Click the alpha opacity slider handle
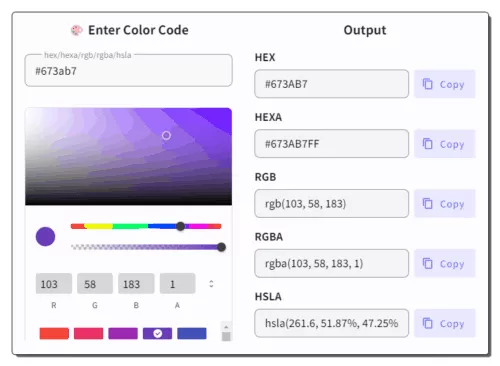The height and width of the screenshot is (366, 500). click(221, 247)
